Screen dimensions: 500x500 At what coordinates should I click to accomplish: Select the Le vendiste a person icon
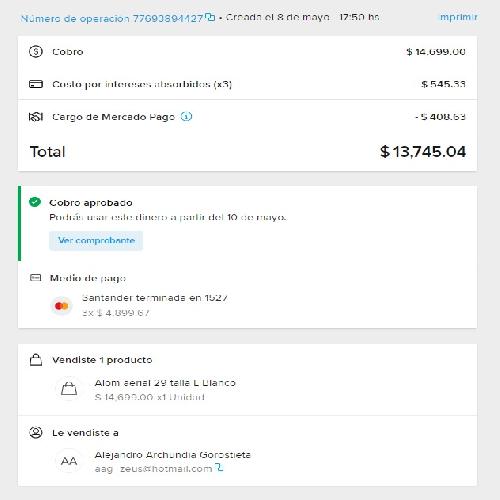[36, 433]
